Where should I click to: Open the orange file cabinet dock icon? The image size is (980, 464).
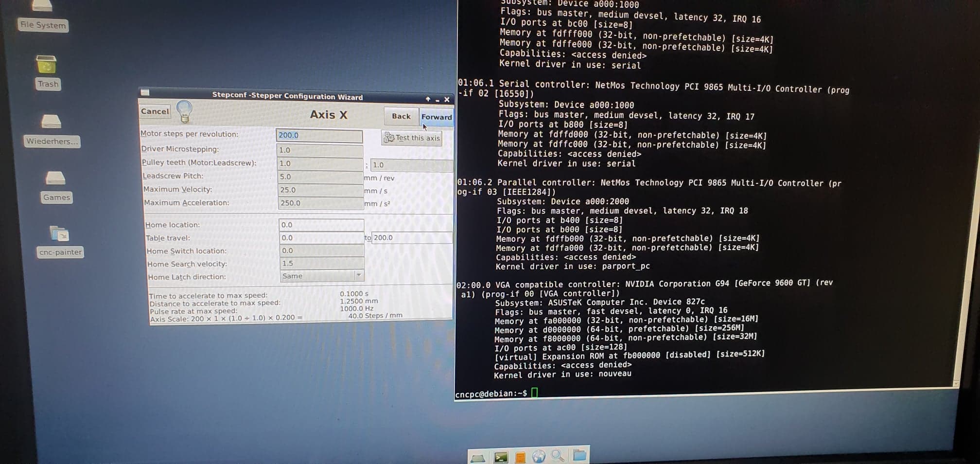click(x=520, y=457)
